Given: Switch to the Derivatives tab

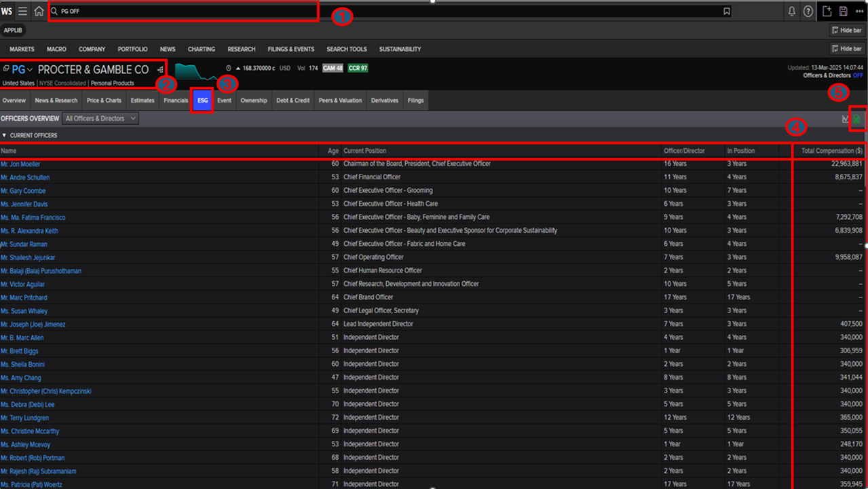Looking at the screenshot, I should coord(385,101).
